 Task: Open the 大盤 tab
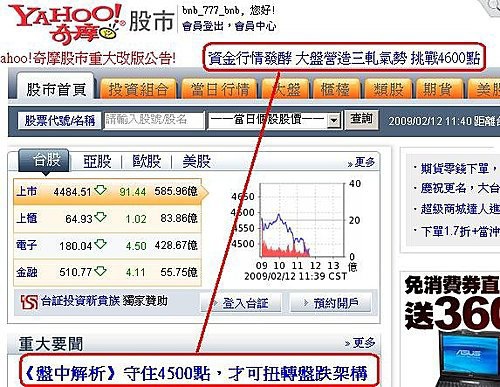[286, 89]
